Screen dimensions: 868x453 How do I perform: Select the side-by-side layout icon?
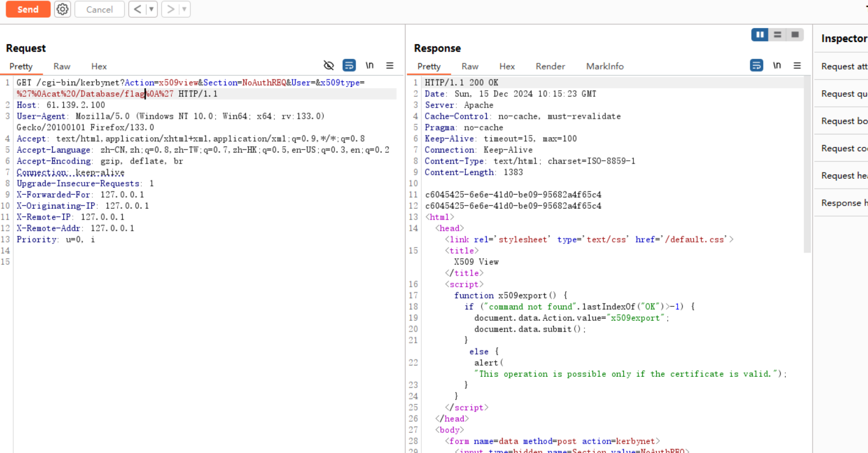click(760, 35)
